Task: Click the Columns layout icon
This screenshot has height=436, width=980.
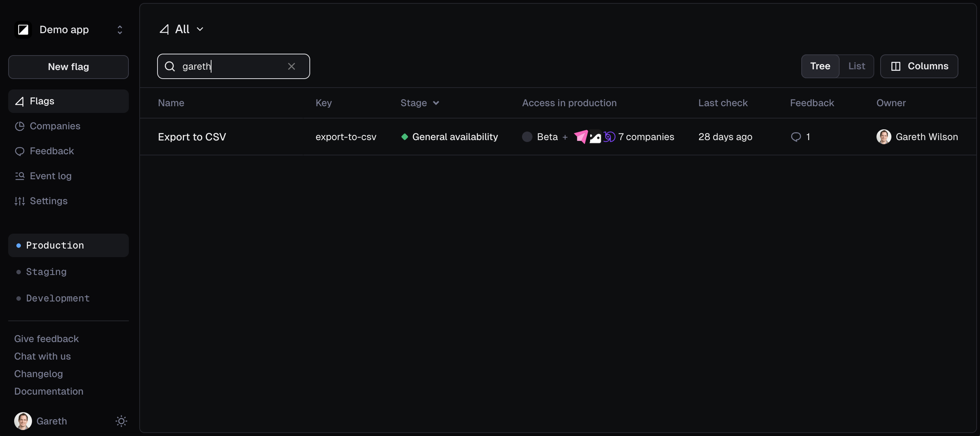Action: pos(896,66)
